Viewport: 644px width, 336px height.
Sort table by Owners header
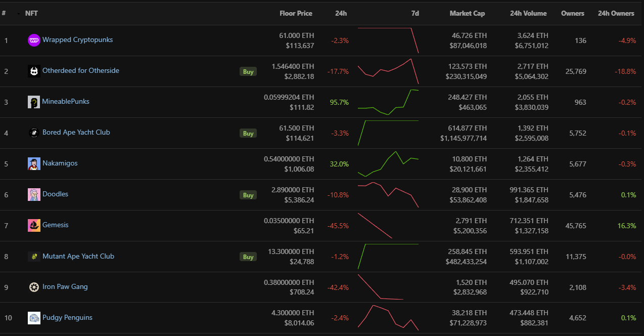point(573,13)
